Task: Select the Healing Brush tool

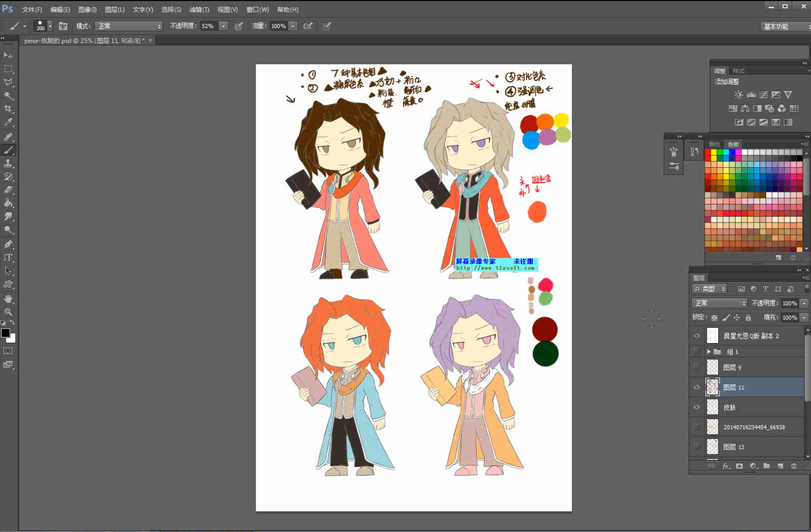Action: tap(8, 137)
